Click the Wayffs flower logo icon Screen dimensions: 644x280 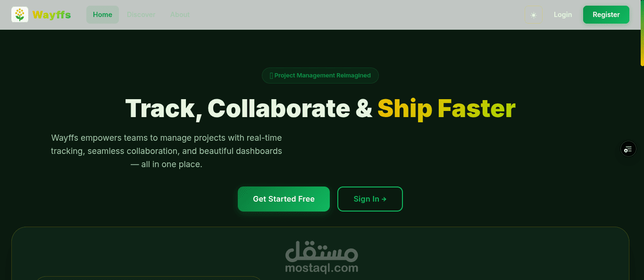click(20, 15)
